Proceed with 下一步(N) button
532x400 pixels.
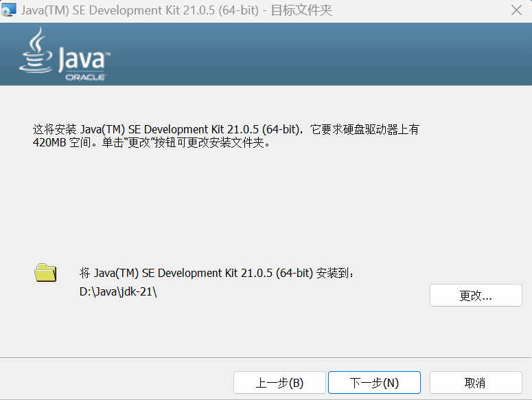[x=374, y=383]
